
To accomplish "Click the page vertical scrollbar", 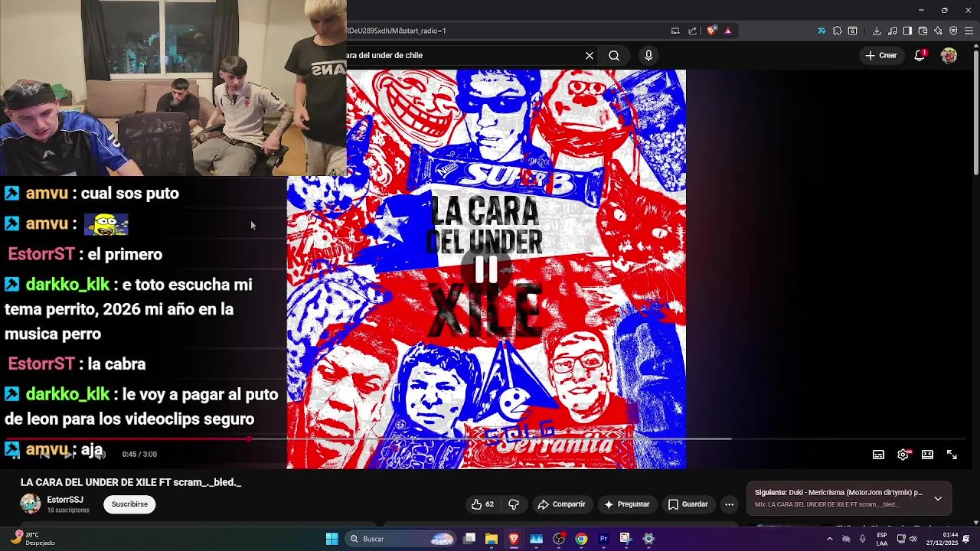I will [x=975, y=112].
